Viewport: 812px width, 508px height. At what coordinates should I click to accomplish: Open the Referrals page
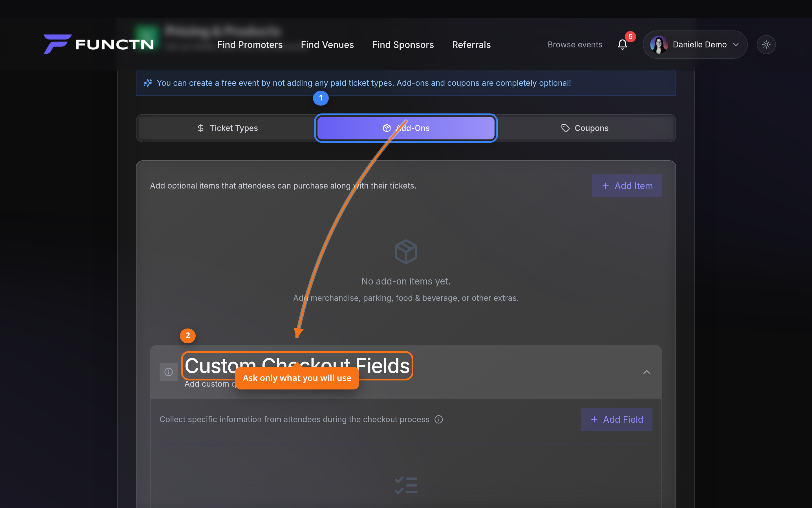point(471,45)
